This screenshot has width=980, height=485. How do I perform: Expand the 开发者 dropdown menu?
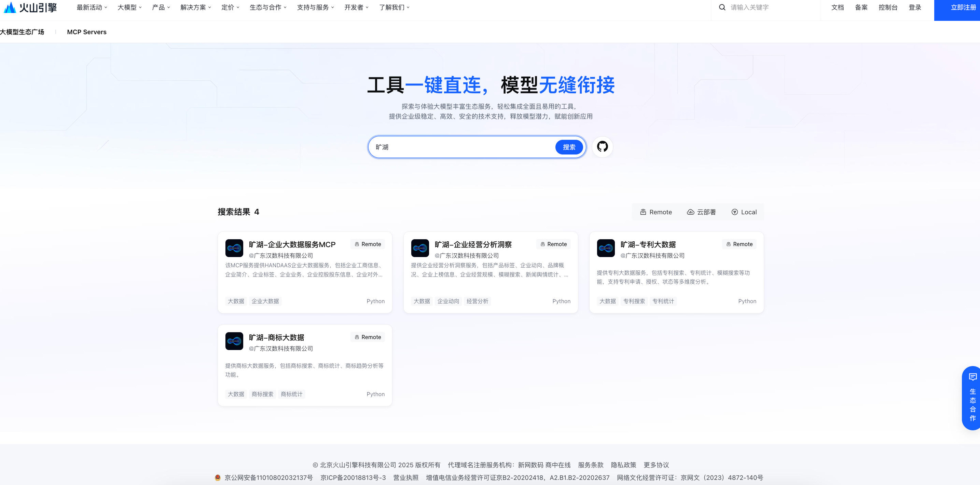pyautogui.click(x=355, y=7)
